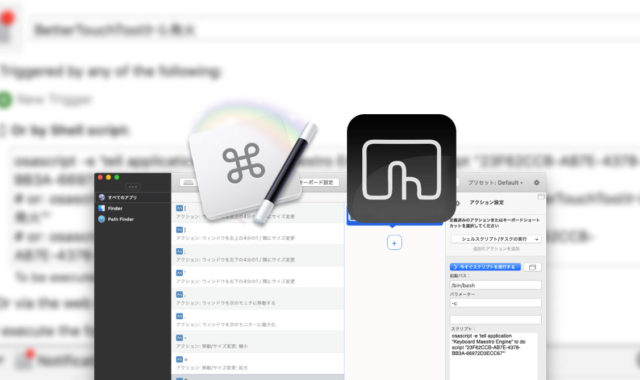Click the 追加のアクションを追加 link
The height and width of the screenshot is (380, 640).
(496, 249)
